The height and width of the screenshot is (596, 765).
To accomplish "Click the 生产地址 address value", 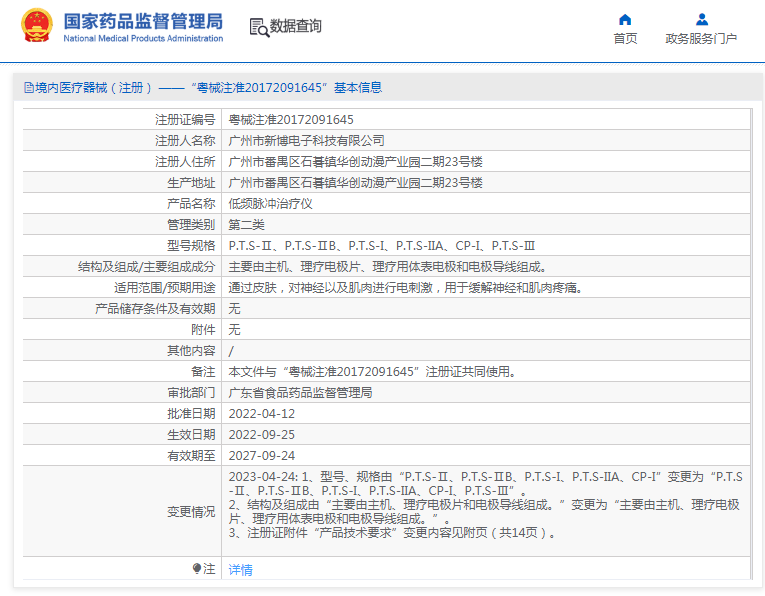I will click(355, 182).
